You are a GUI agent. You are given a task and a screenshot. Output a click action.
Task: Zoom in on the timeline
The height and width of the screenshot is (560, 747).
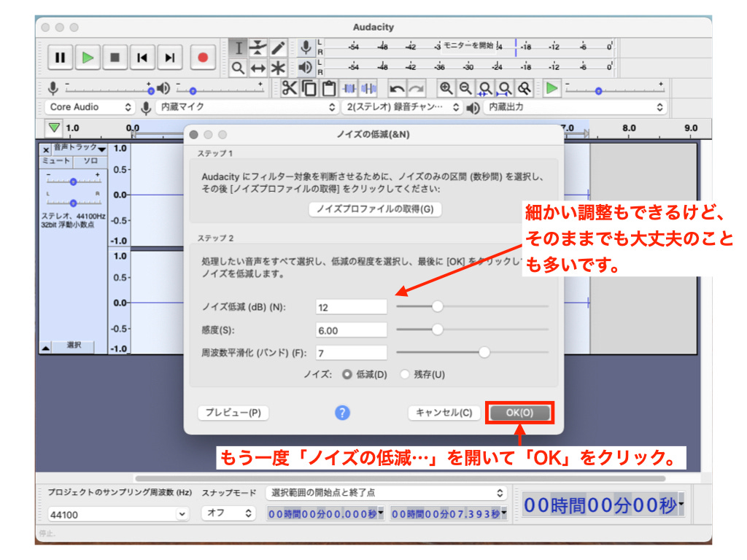446,88
